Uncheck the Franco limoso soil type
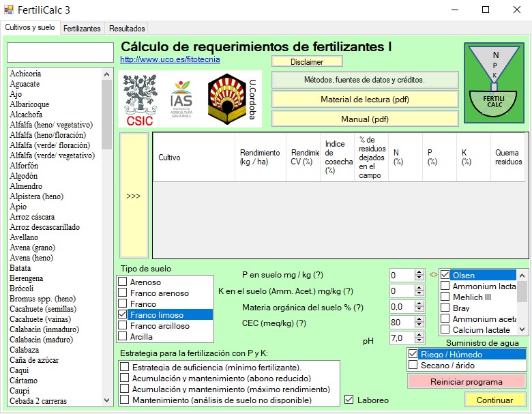 coord(123,314)
